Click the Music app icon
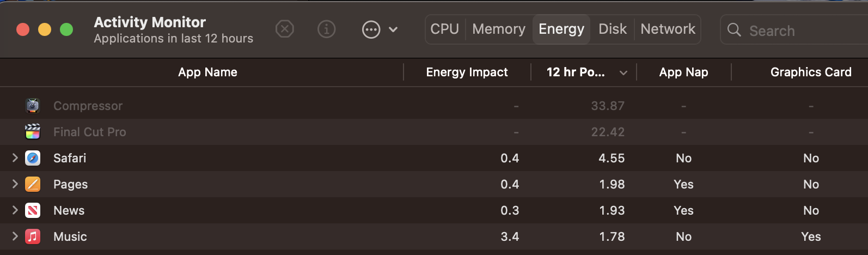The height and width of the screenshot is (255, 868). coord(33,236)
